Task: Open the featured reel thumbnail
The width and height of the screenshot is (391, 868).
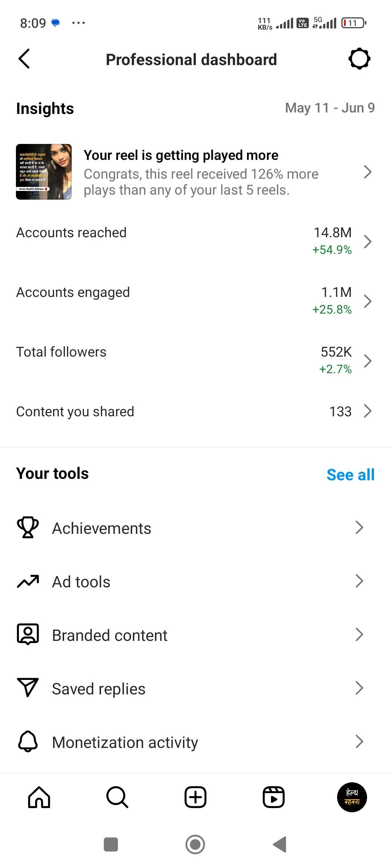Action: (44, 172)
